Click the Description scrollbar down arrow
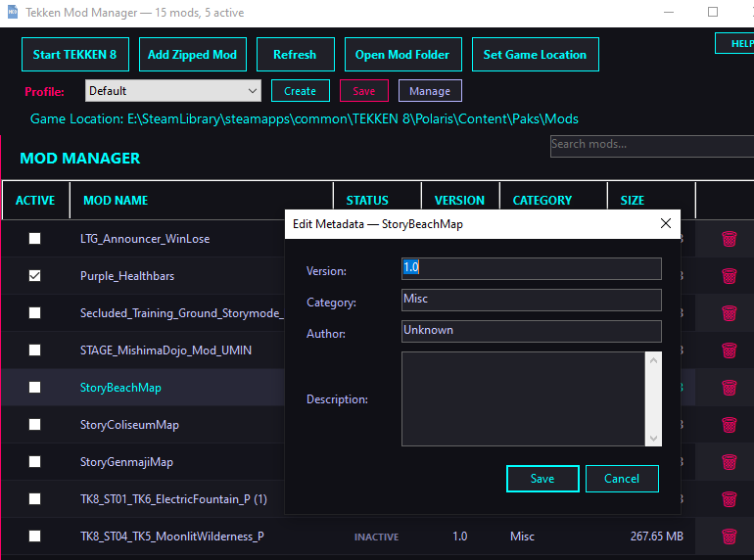Viewport: 754px width, 560px height. pyautogui.click(x=653, y=438)
